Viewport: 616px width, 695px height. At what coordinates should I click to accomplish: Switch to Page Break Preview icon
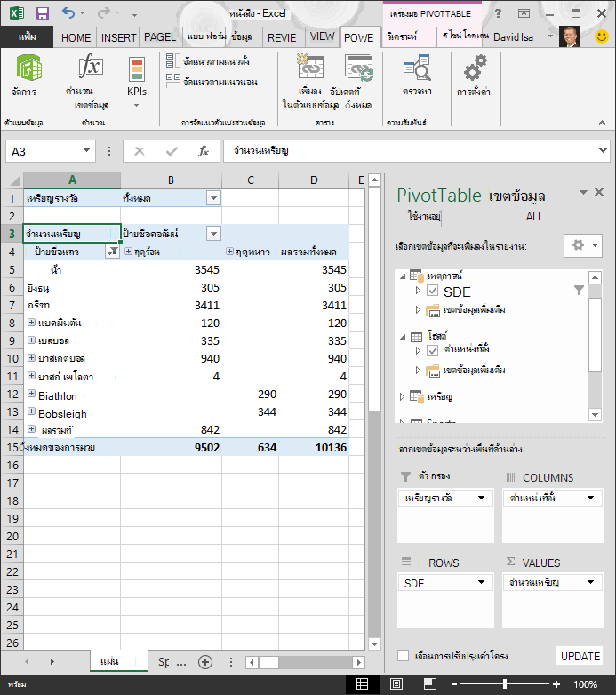430,684
